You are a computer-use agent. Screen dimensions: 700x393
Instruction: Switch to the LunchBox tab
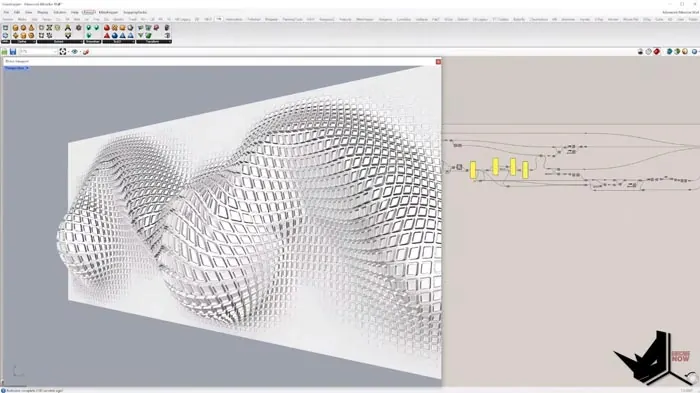click(404, 19)
